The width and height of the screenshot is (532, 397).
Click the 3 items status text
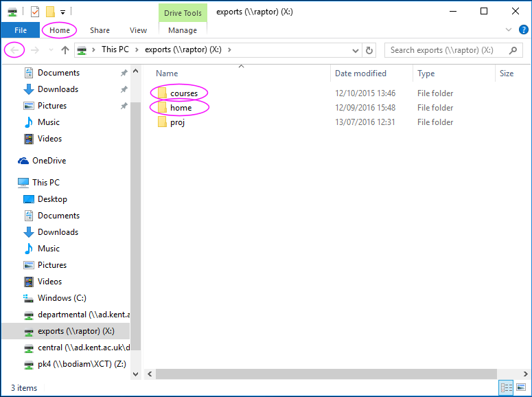[24, 388]
